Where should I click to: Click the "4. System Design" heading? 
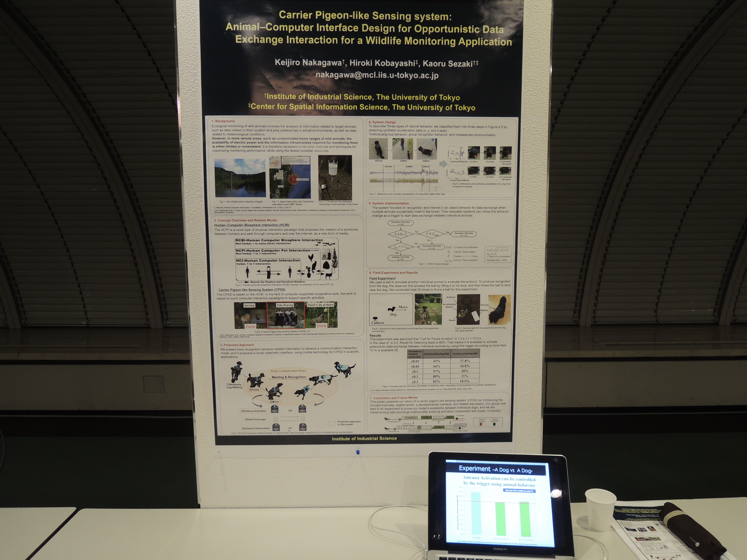click(382, 122)
